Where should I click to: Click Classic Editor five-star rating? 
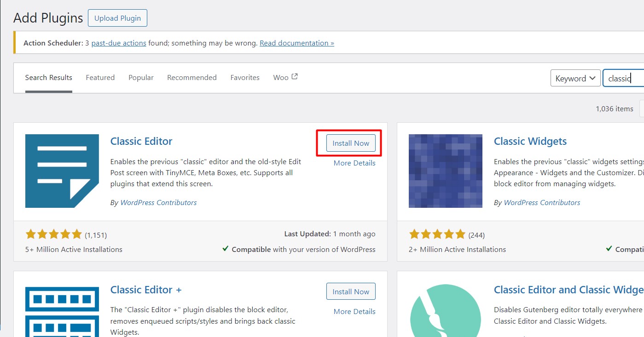(x=53, y=234)
